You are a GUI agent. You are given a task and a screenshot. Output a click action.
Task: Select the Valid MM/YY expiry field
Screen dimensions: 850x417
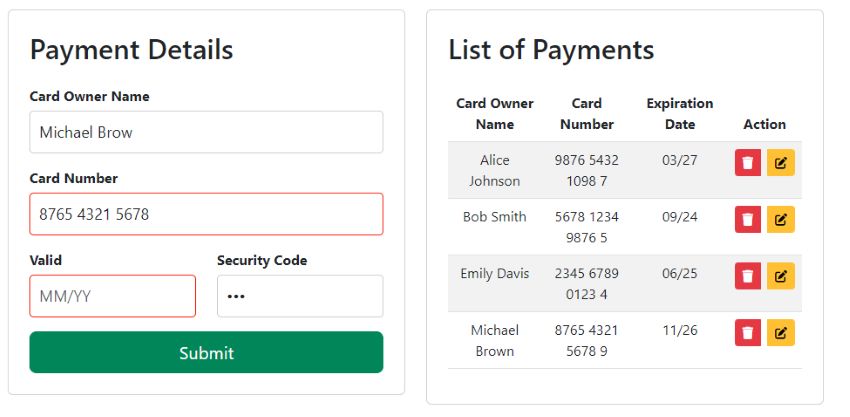click(112, 296)
